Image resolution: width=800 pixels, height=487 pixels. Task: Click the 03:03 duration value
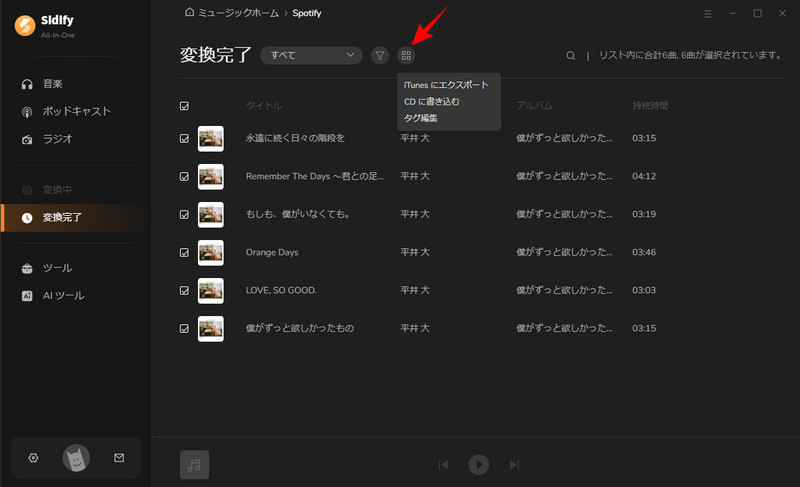[x=644, y=290]
